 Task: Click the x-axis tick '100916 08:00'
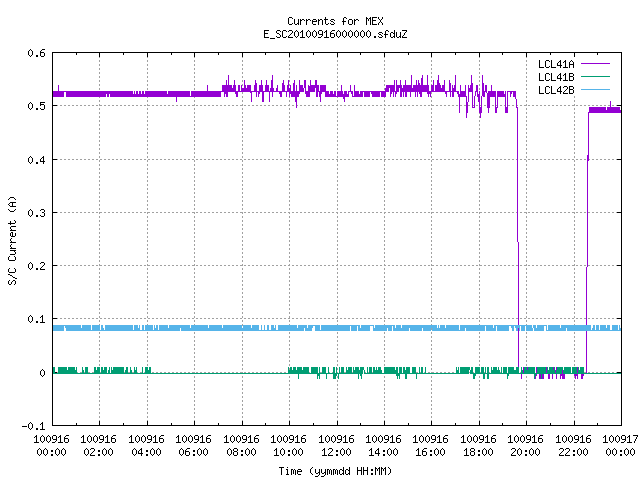(241, 446)
